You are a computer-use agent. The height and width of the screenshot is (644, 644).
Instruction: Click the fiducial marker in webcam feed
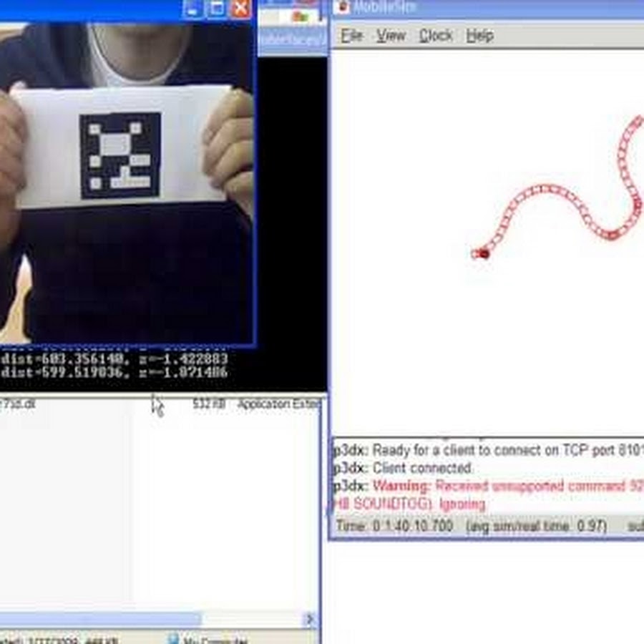click(x=119, y=155)
